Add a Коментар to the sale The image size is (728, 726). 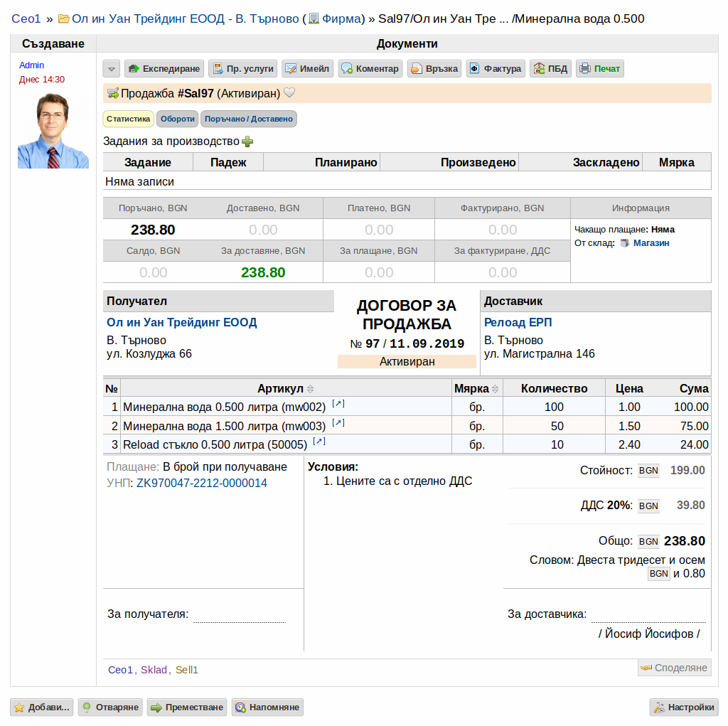pyautogui.click(x=370, y=69)
